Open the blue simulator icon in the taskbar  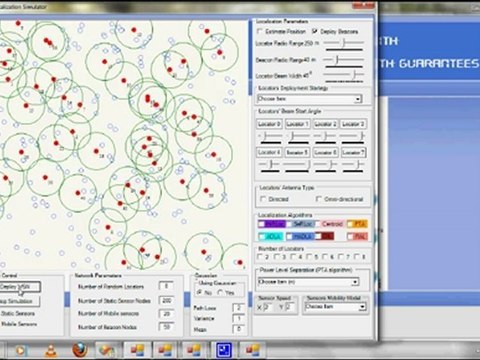224,350
